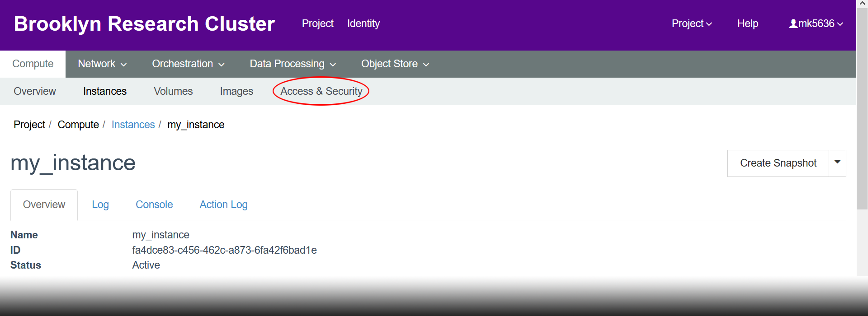Go to Access & Security section
The height and width of the screenshot is (316, 868).
click(321, 91)
